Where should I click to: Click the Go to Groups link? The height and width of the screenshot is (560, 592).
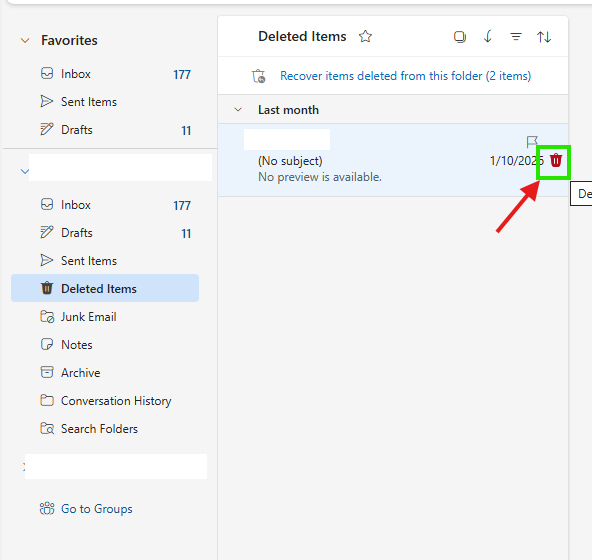[97, 509]
